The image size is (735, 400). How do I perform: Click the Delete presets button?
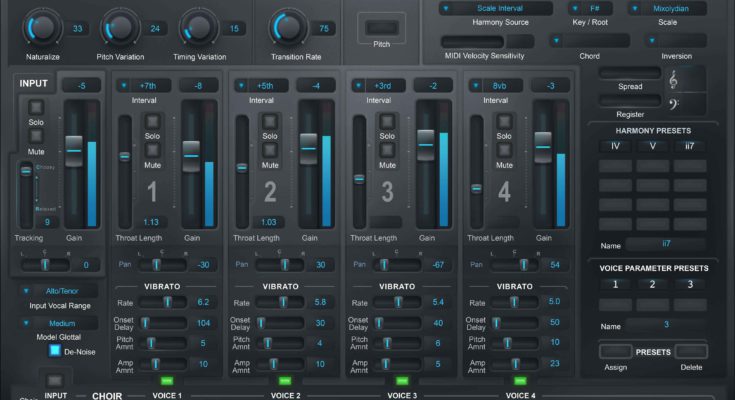tap(691, 351)
